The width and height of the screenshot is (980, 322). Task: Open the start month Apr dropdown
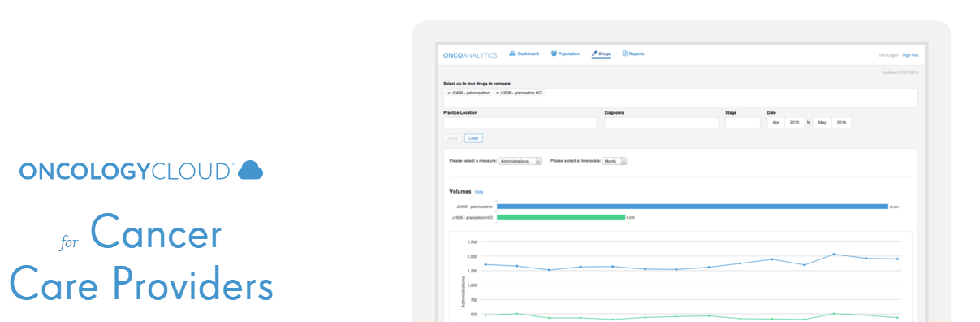click(x=776, y=123)
